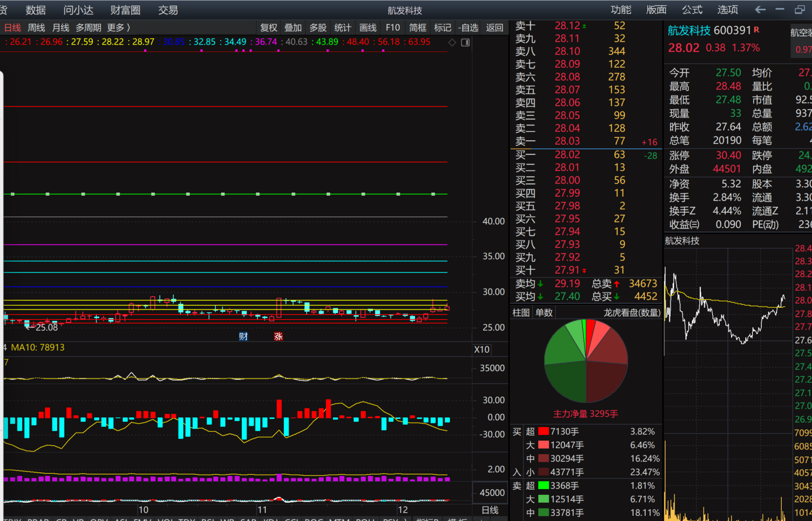This screenshot has width=812, height=521.
Task: Click the 主力净量 3295手 text
Action: click(586, 414)
